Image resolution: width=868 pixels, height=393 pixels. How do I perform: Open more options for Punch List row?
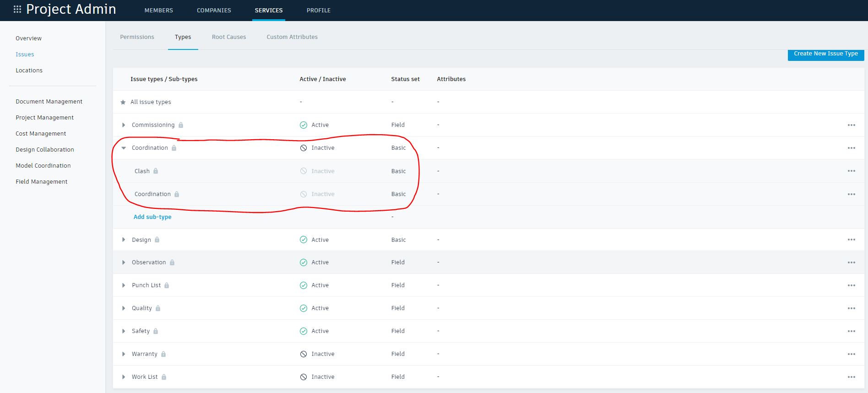[851, 285]
